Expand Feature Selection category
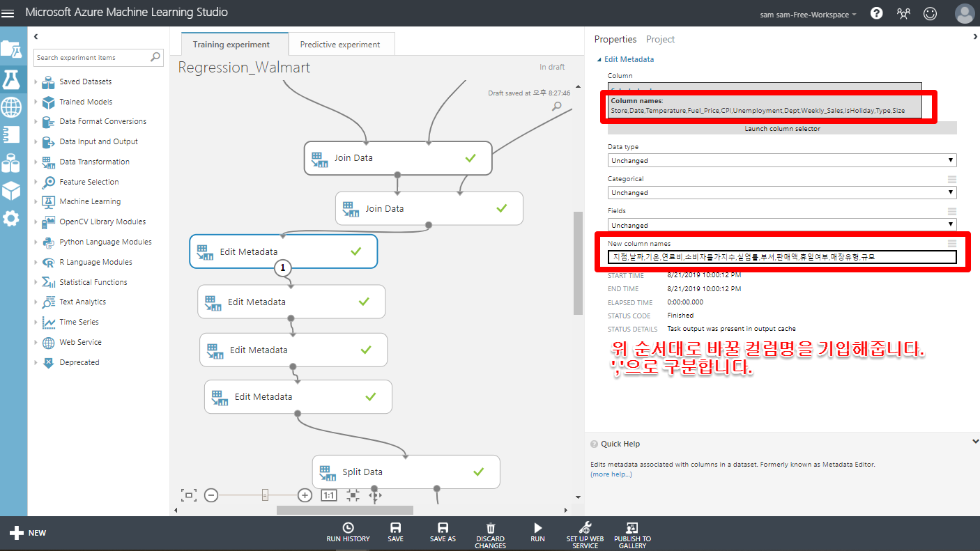This screenshot has height=551, width=980. point(36,183)
